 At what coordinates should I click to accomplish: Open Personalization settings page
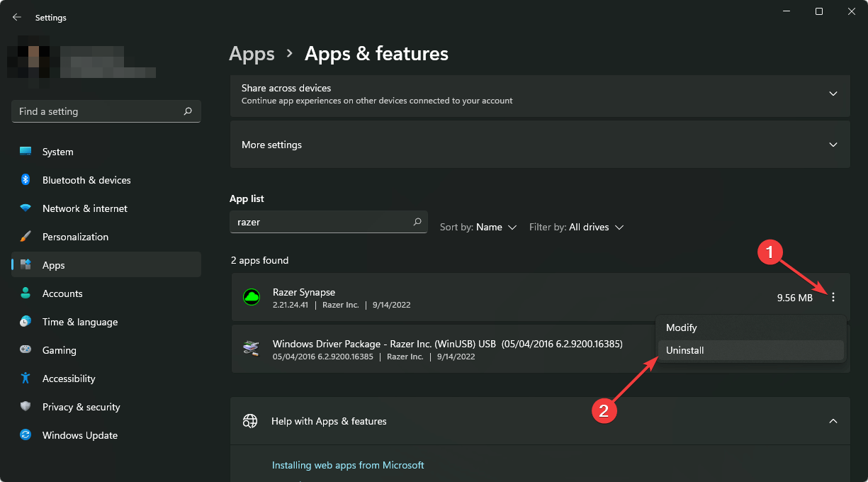point(75,237)
